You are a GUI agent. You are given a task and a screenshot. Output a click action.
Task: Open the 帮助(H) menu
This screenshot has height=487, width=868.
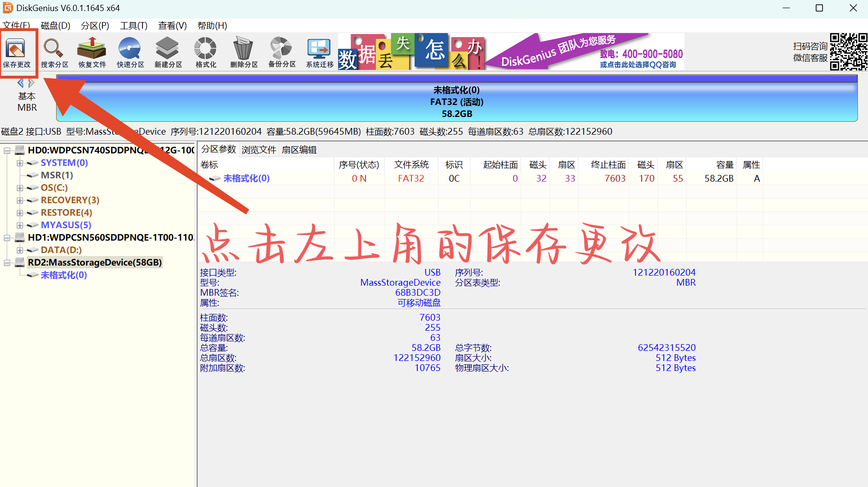pos(212,25)
